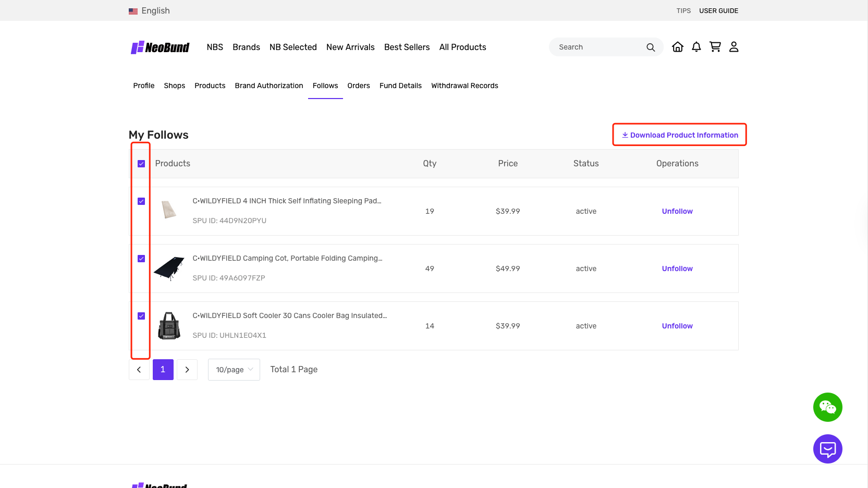Open the user account icon
Image resolution: width=868 pixels, height=488 pixels.
(734, 47)
